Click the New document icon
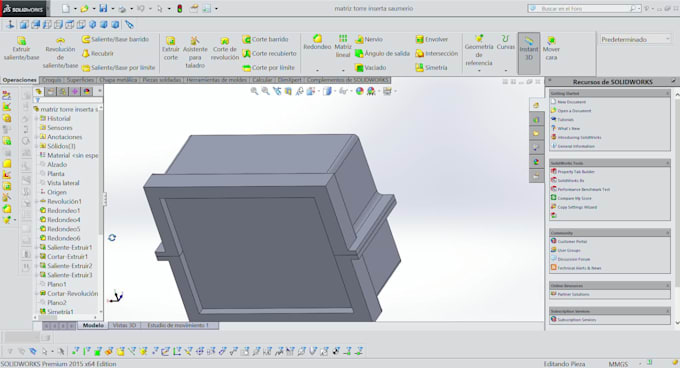 coord(65,9)
